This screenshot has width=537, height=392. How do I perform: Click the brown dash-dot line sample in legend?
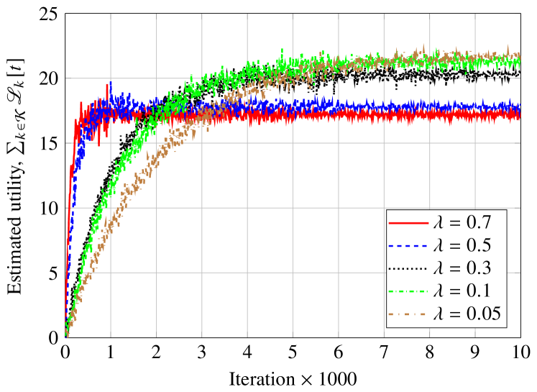point(408,314)
